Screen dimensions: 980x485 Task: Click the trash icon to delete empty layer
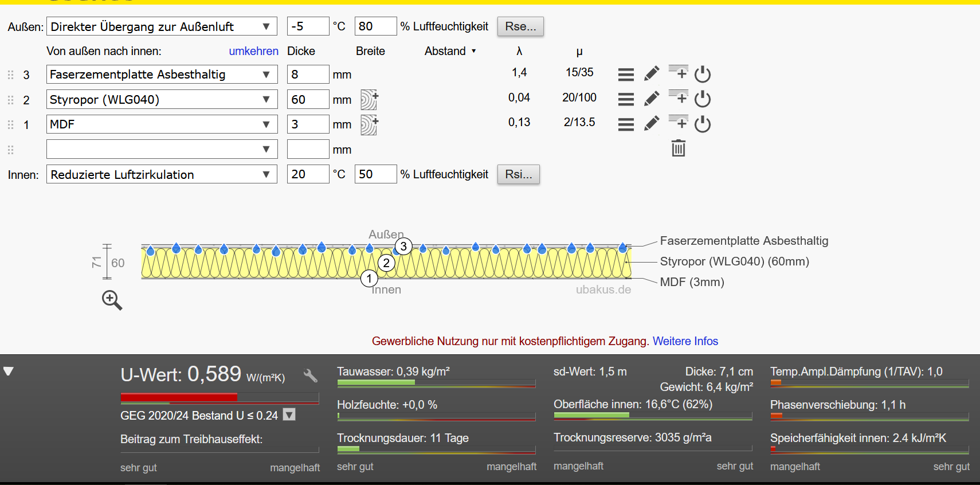[679, 148]
